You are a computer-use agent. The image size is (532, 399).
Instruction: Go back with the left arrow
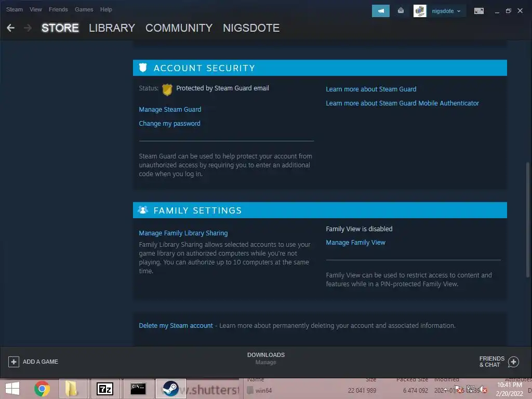coord(10,28)
